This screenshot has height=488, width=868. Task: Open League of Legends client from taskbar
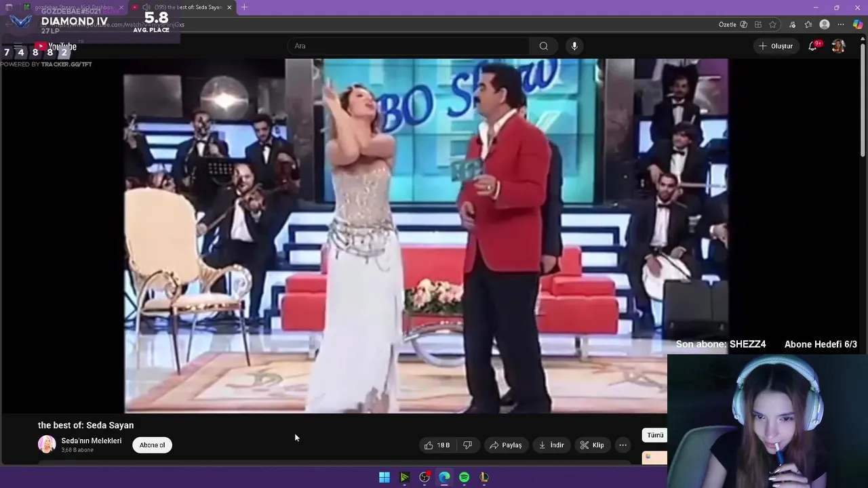484,477
